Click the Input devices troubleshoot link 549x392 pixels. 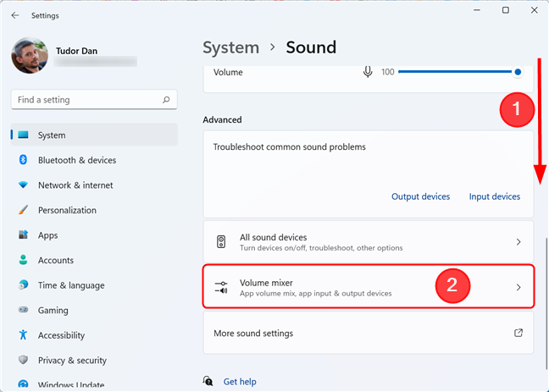click(x=495, y=196)
